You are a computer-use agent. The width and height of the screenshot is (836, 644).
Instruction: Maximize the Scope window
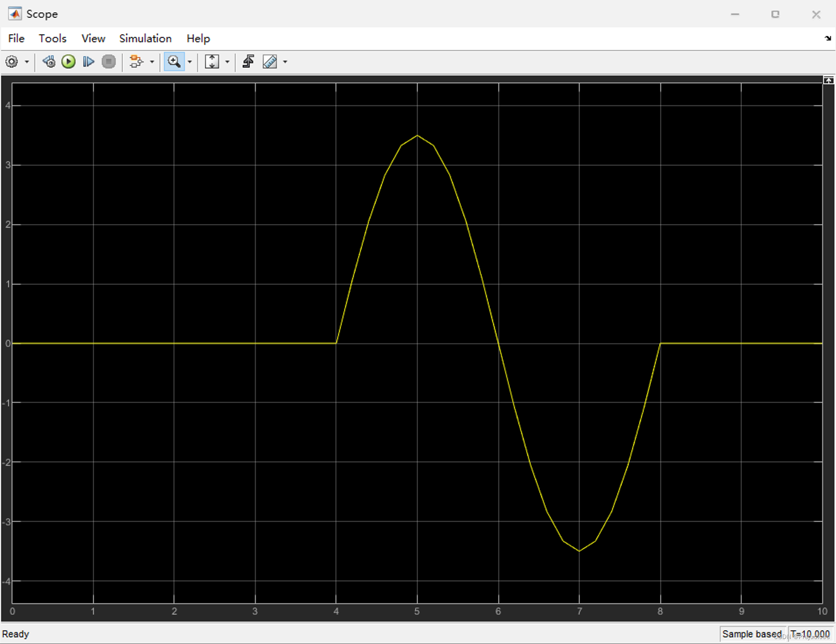coord(775,14)
